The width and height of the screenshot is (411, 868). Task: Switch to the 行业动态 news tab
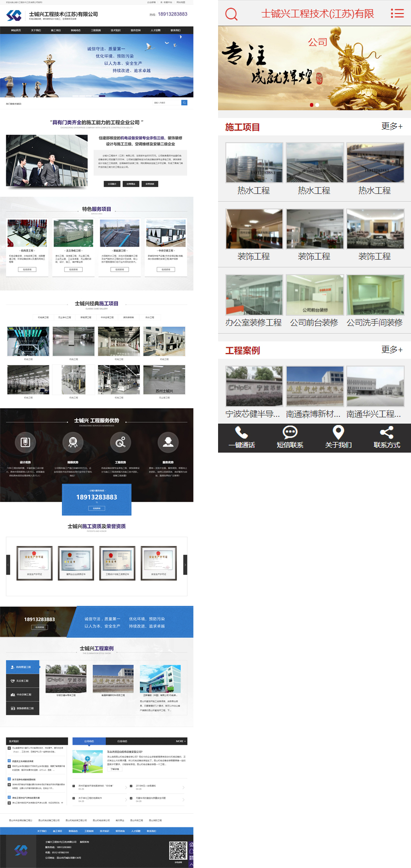tap(122, 741)
